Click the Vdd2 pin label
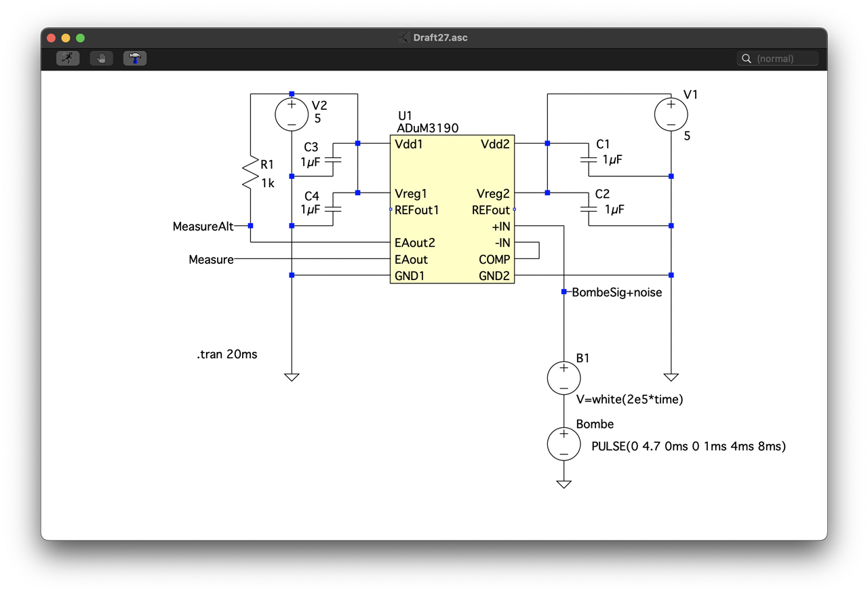 point(495,144)
